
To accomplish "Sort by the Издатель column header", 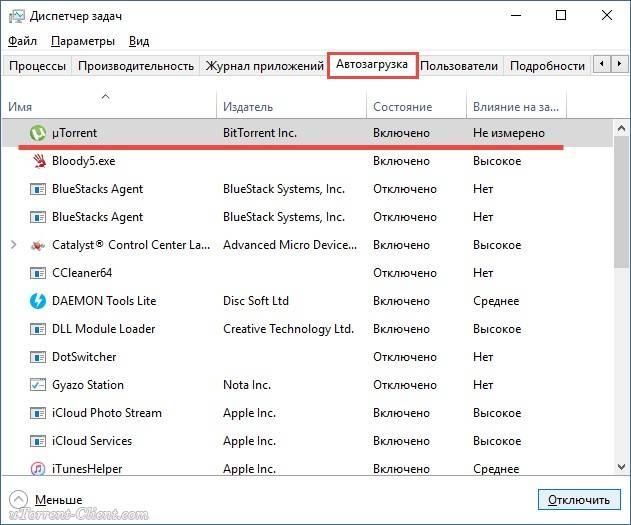I will pos(291,105).
